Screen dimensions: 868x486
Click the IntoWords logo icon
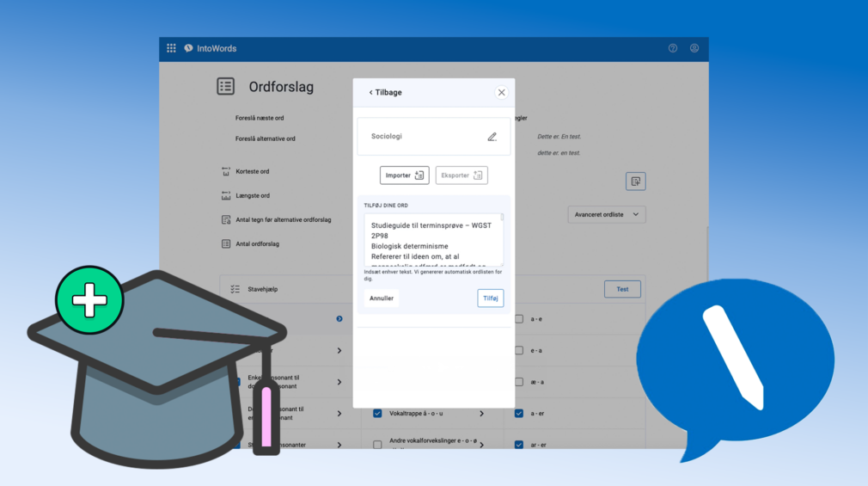pos(189,48)
